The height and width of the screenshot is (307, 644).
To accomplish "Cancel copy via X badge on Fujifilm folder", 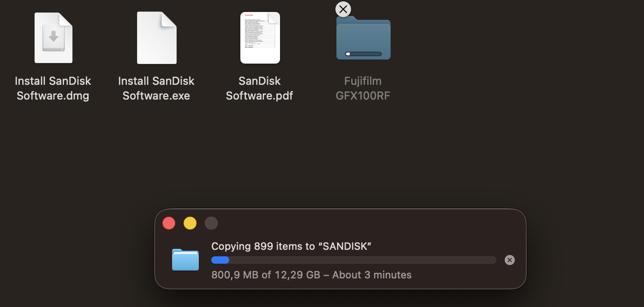I will point(343,9).
